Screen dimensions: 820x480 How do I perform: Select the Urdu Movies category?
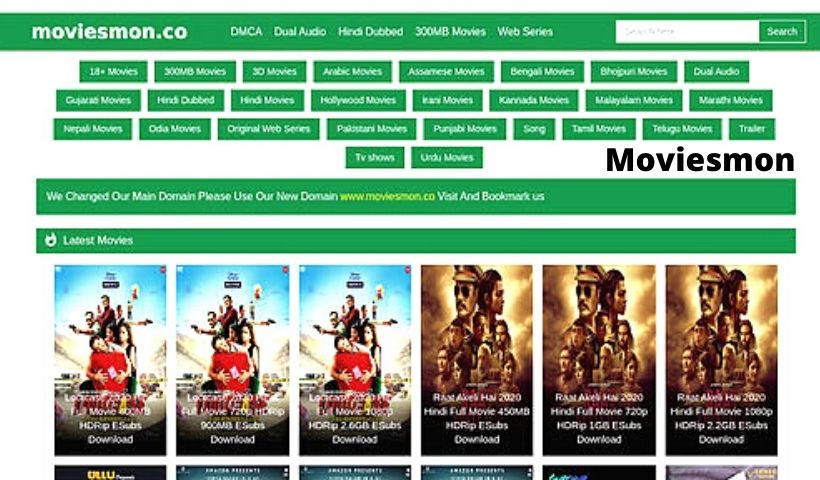[x=447, y=157]
